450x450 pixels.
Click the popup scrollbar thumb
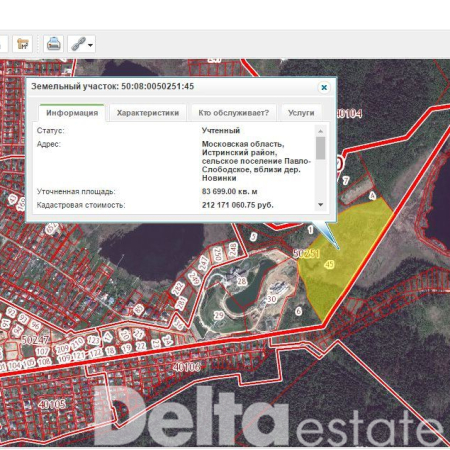click(x=321, y=148)
